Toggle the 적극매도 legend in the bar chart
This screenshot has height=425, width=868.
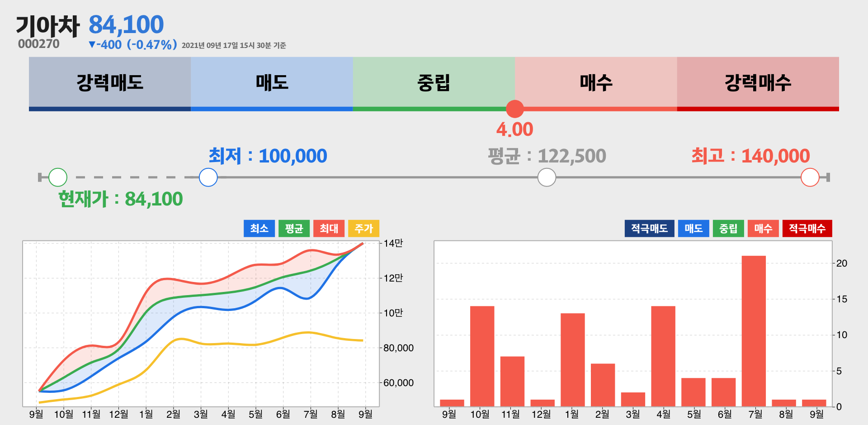[x=650, y=229]
